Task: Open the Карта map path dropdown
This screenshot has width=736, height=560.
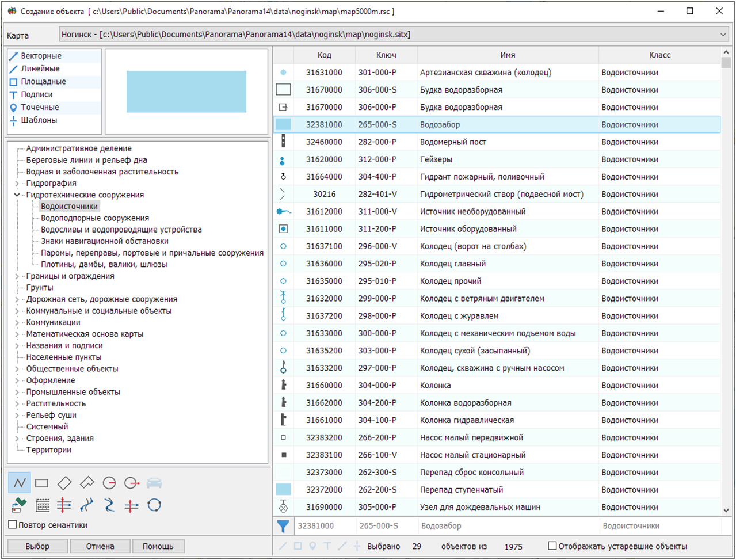Action: 723,35
